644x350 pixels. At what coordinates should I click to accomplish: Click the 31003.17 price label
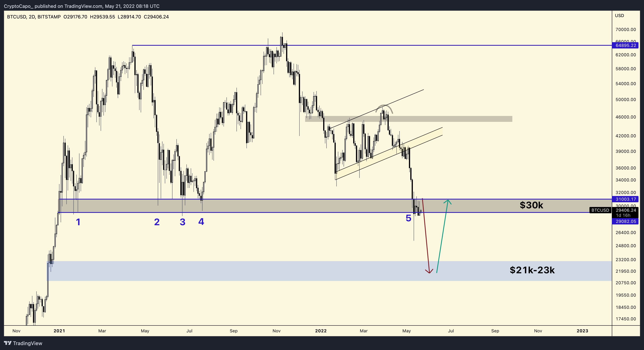[x=626, y=199]
